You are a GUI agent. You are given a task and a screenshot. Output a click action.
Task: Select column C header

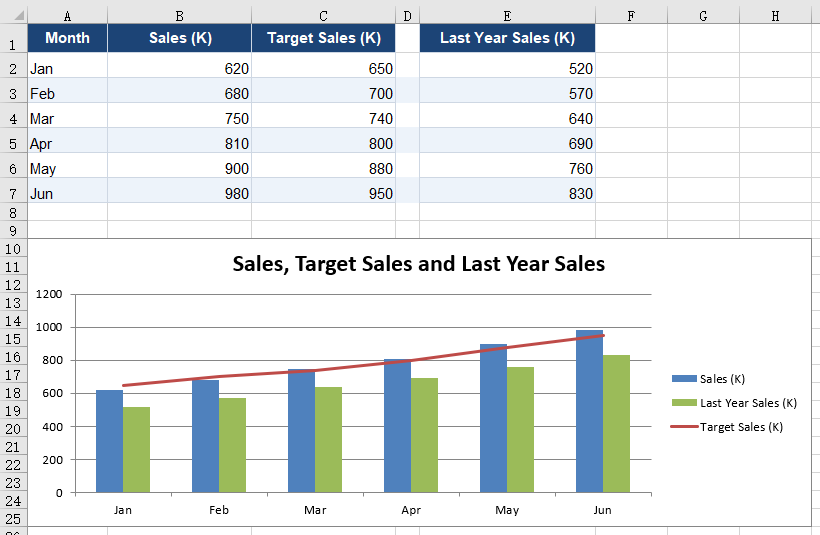point(323,16)
